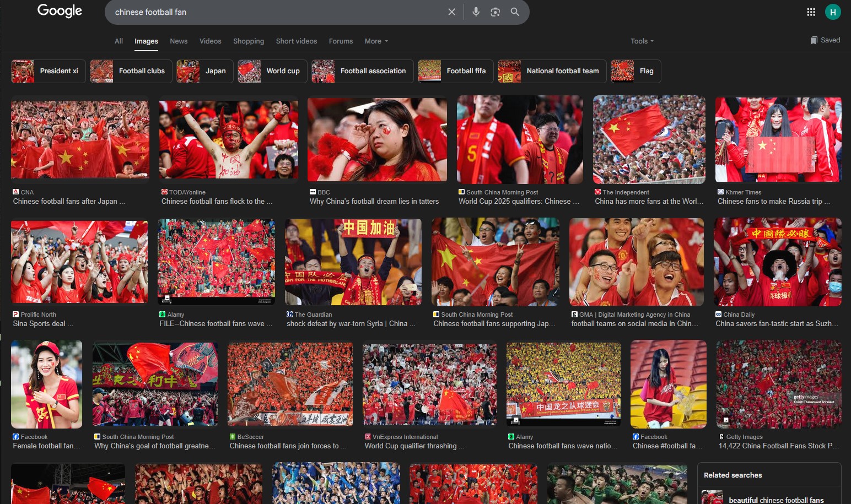Open 'Sina Sports deal' caption link
Viewport: 851px width, 504px height.
pos(43,324)
